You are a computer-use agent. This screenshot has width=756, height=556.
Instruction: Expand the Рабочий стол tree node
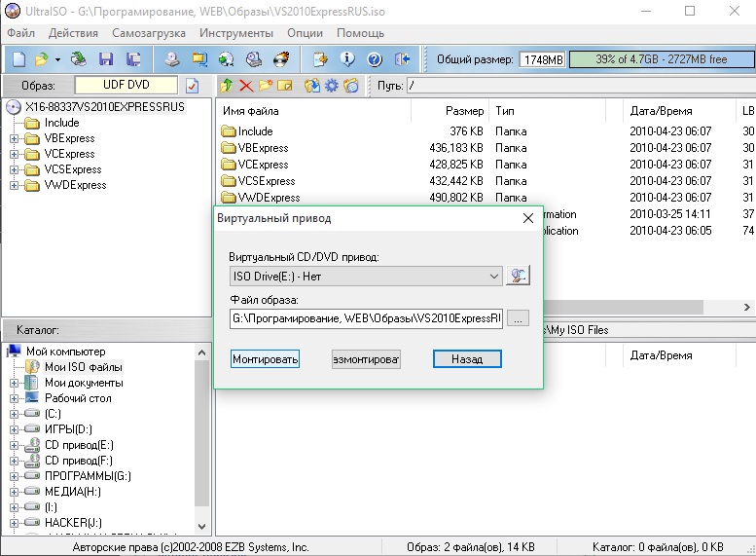click(14, 399)
